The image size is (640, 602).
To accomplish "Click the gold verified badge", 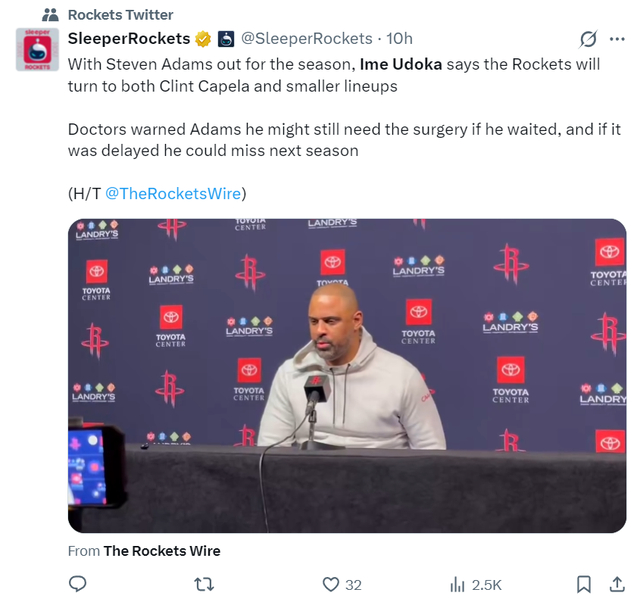I will tap(203, 39).
